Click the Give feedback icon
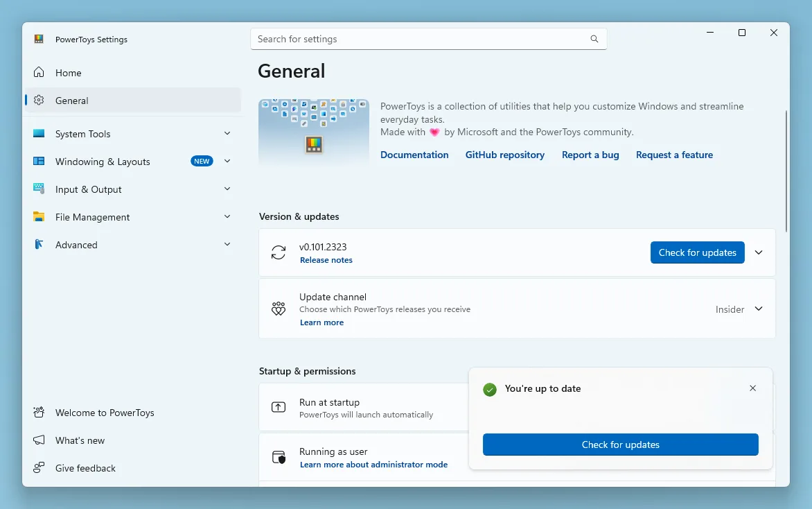 [39, 467]
